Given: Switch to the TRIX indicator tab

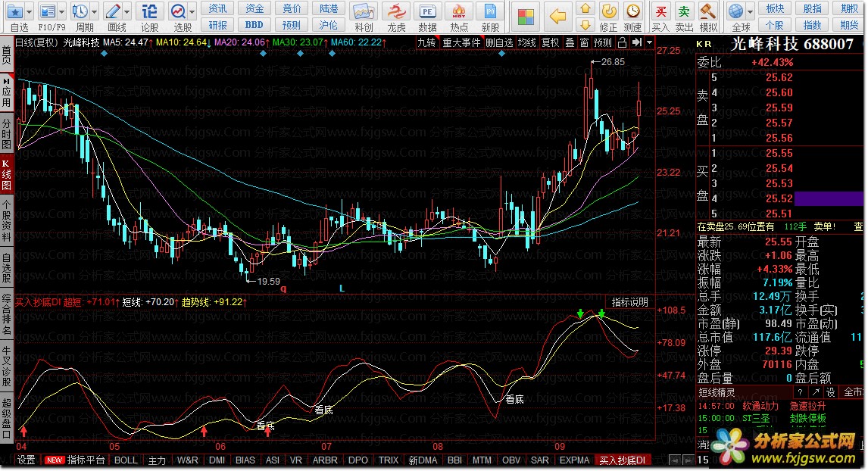Looking at the screenshot, I should coord(388,460).
